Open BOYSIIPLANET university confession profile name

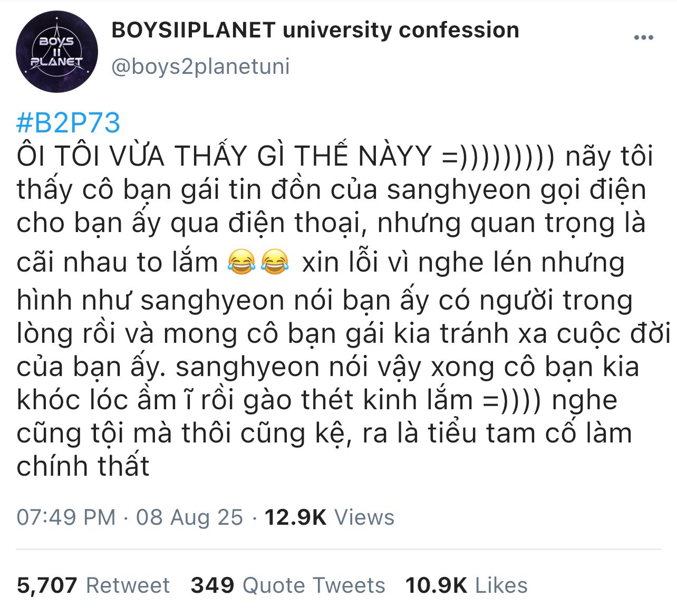click(x=315, y=31)
